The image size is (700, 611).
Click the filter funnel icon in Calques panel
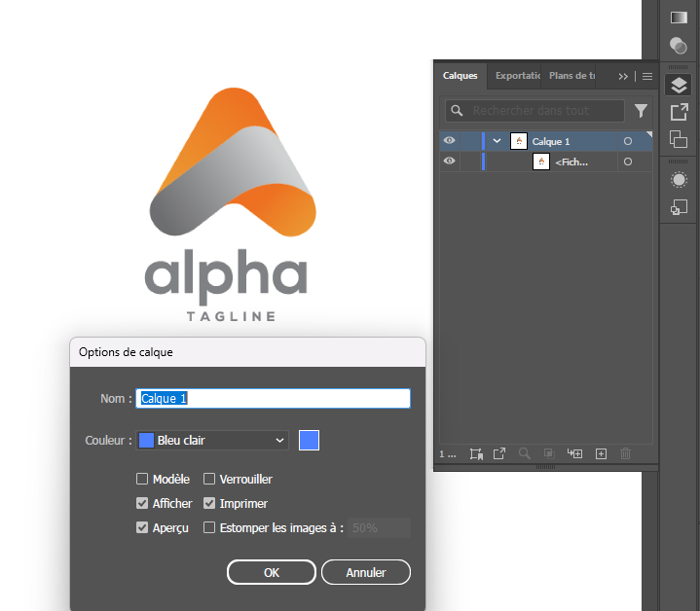(x=641, y=111)
